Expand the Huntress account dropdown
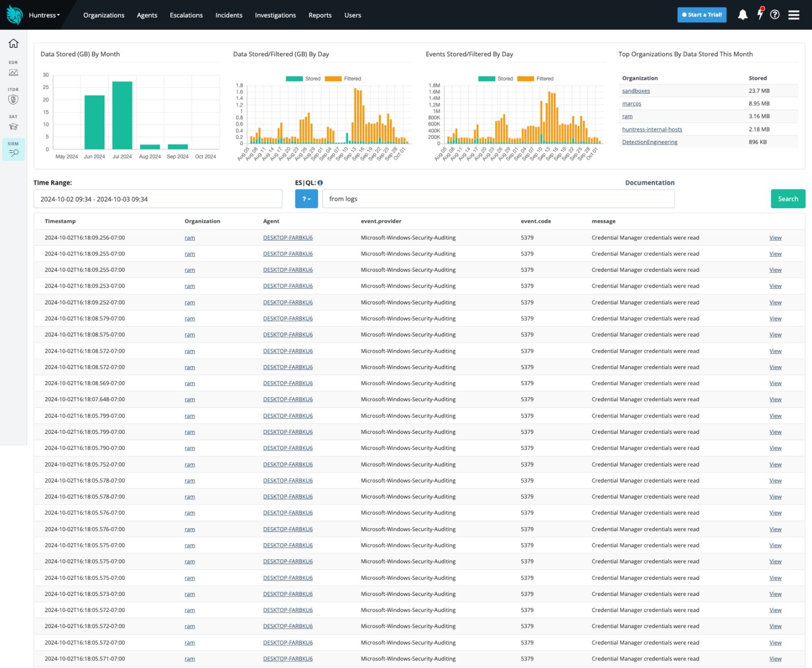Screen dimensions: 812x668 pyautogui.click(x=44, y=15)
